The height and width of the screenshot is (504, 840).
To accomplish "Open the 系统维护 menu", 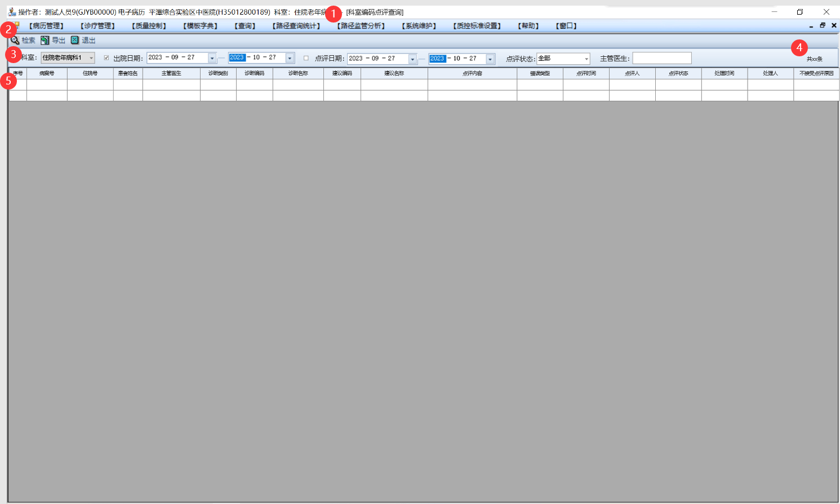I will pyautogui.click(x=419, y=26).
